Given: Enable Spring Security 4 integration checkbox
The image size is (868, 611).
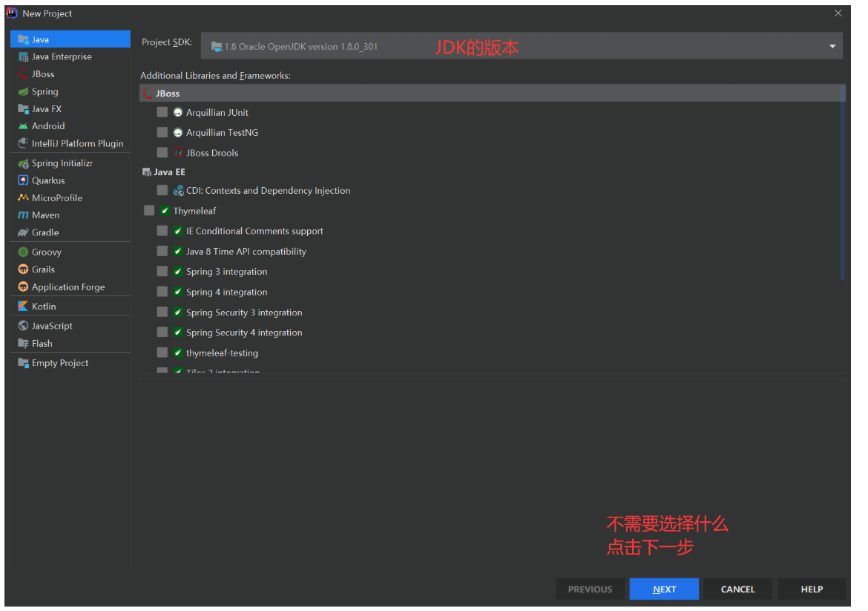Looking at the screenshot, I should pos(162,333).
